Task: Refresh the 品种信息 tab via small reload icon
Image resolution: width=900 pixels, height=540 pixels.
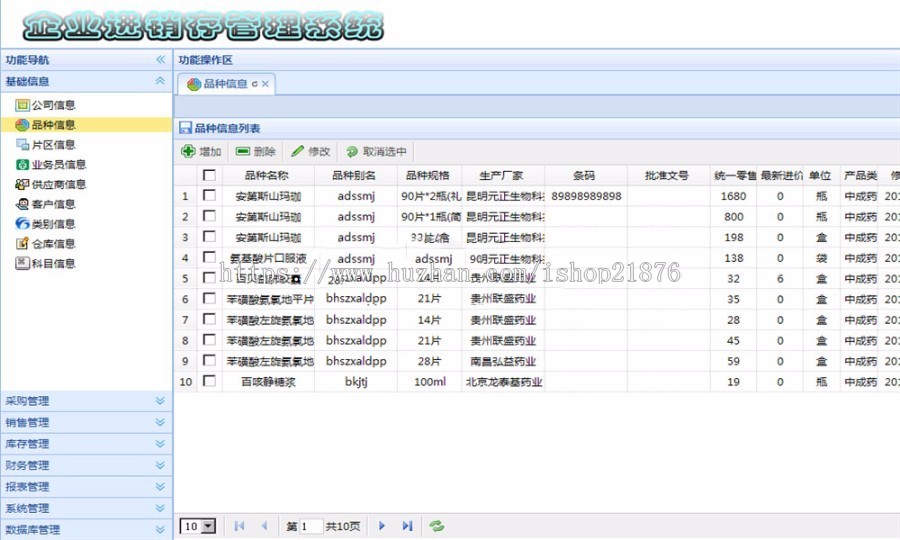Action: coord(255,84)
